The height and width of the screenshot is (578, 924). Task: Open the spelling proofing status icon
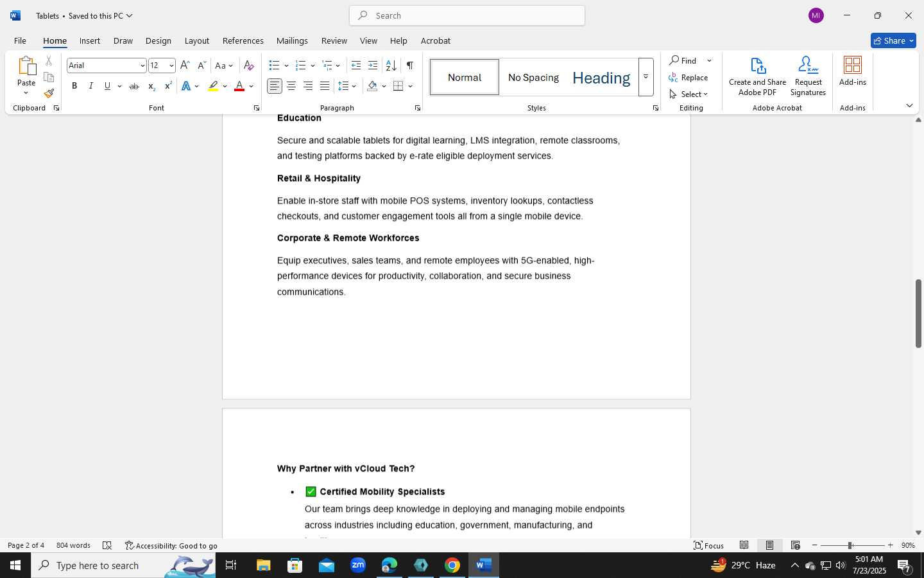pos(107,546)
